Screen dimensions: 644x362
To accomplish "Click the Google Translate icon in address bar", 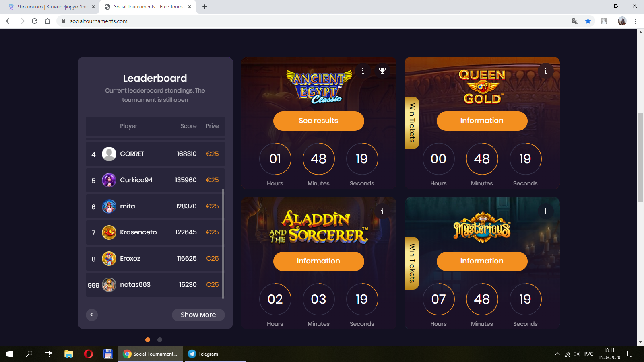I will [575, 21].
